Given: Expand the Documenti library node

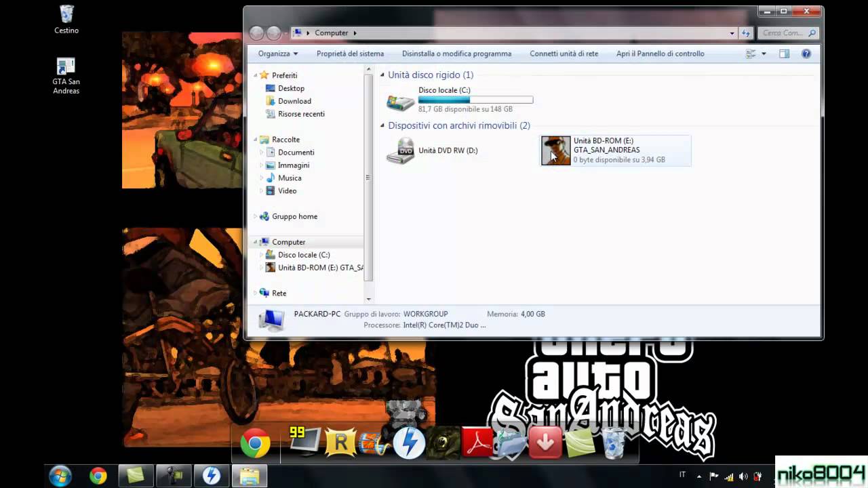Looking at the screenshot, I should click(x=262, y=152).
